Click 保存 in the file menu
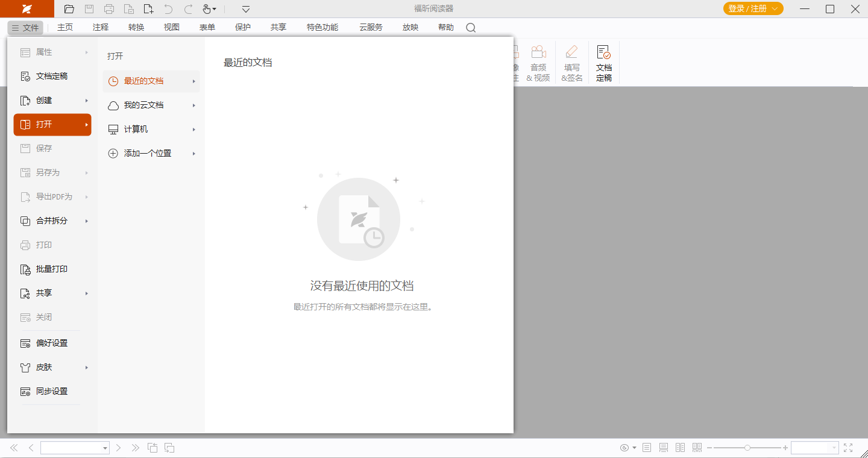868x458 pixels. point(52,149)
